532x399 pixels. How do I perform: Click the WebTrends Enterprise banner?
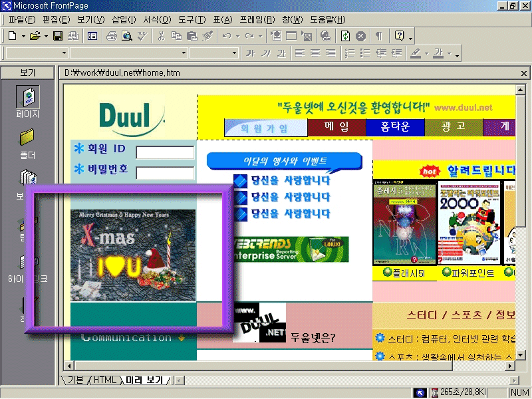tap(291, 249)
